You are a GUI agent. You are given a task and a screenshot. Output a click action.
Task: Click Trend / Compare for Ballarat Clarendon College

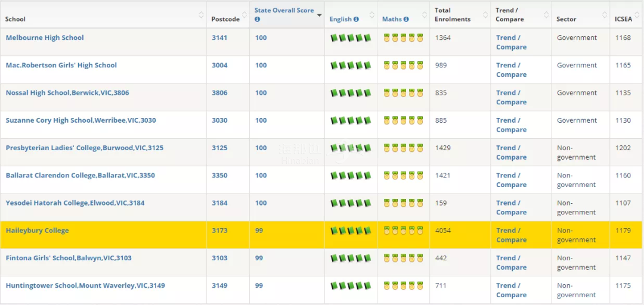(x=512, y=180)
